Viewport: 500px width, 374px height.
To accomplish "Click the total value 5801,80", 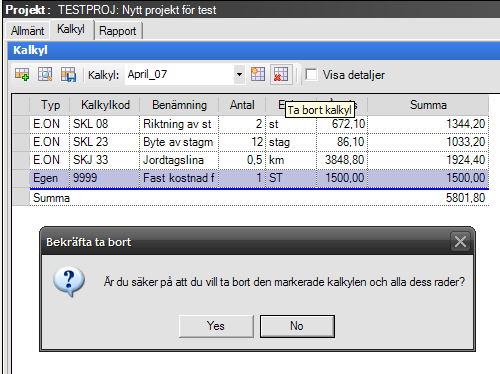I will (x=465, y=198).
